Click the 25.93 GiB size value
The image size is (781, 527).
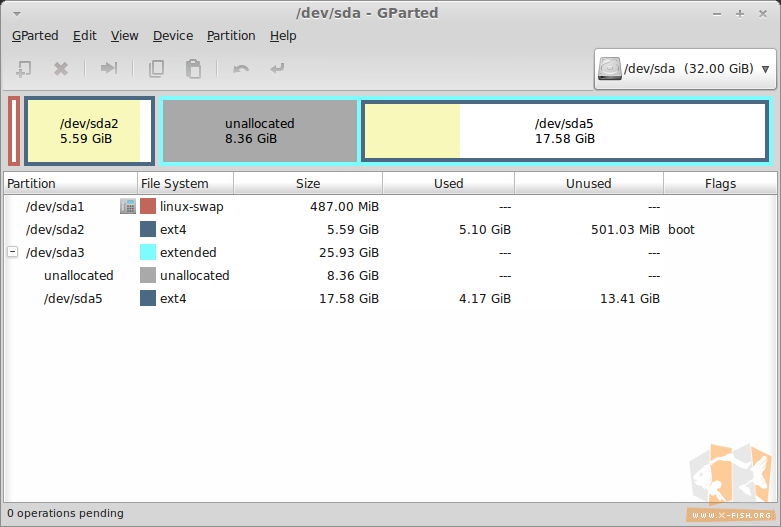tap(349, 252)
